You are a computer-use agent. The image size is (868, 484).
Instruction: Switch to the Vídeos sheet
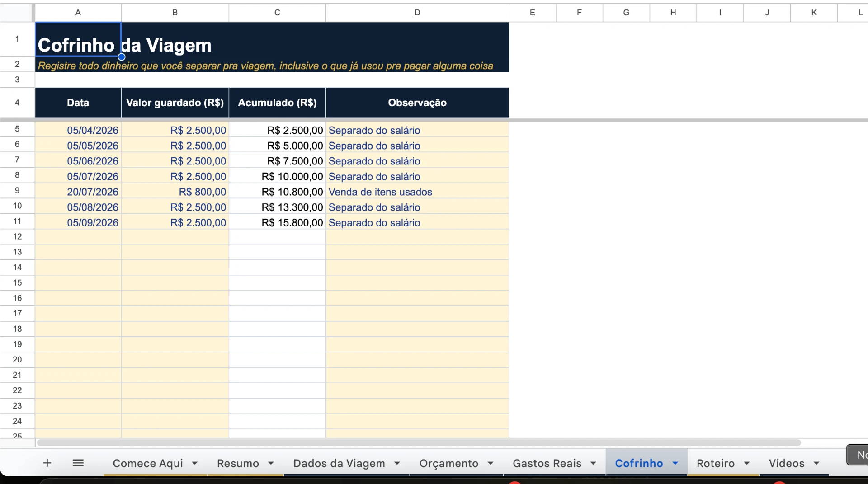[x=787, y=463]
